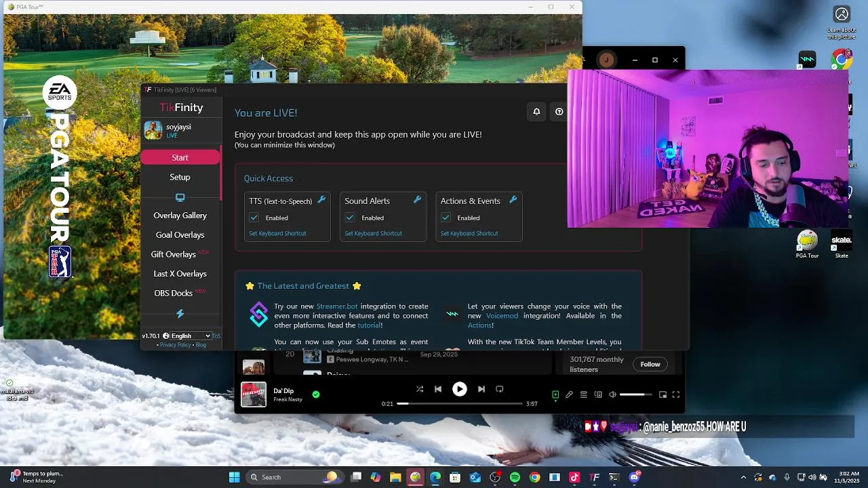Image resolution: width=868 pixels, height=488 pixels.
Task: Skip to next track in Spotify
Action: 481,389
